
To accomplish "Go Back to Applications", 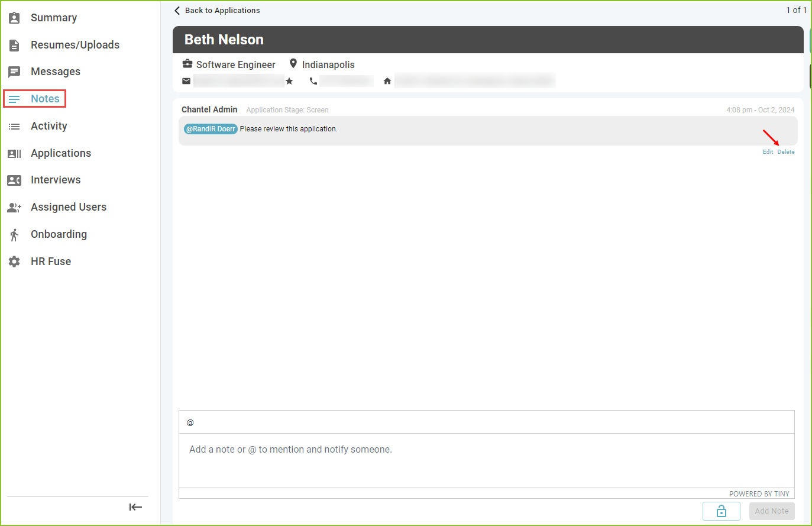I will 217,11.
